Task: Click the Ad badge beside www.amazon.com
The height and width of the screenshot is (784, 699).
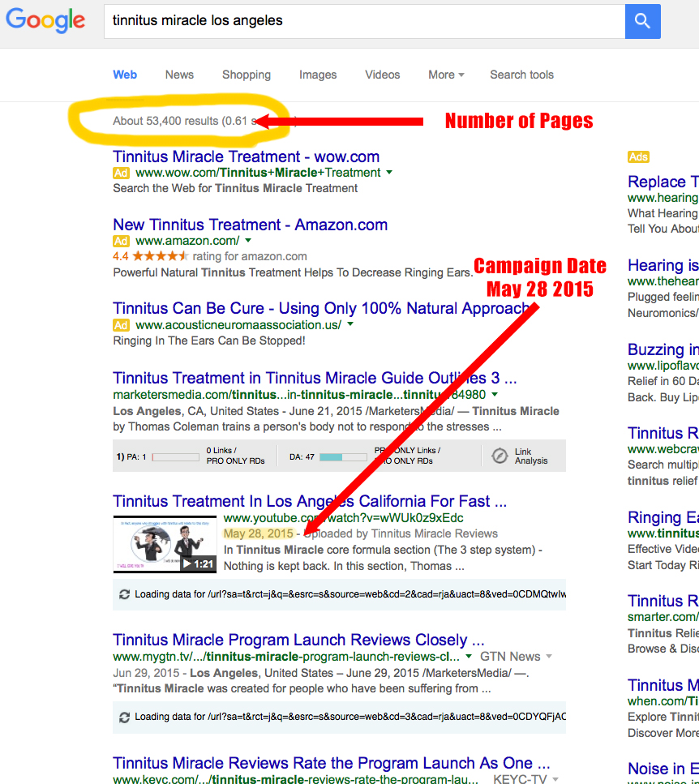Action: 121,241
